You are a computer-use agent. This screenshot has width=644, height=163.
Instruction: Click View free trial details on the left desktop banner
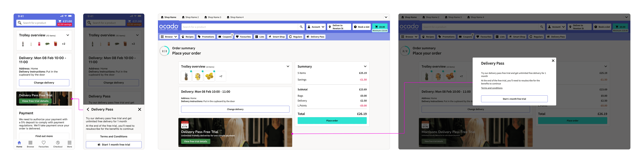click(x=195, y=142)
